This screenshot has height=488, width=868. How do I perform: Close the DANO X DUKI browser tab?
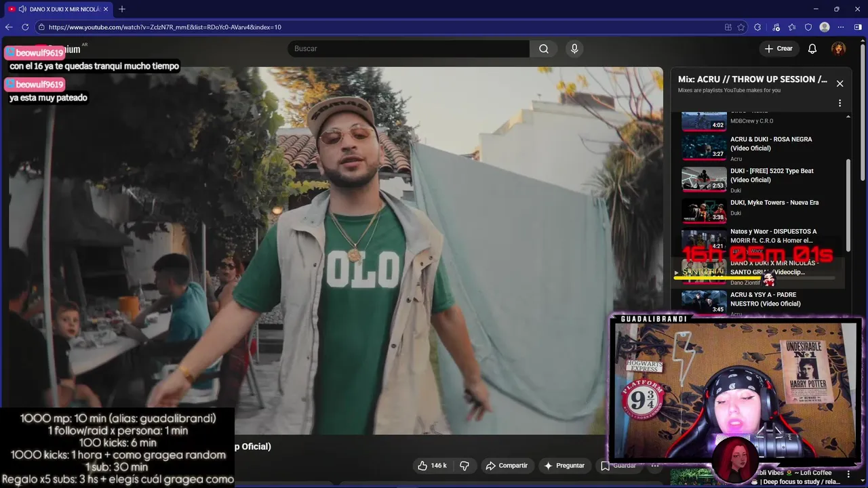pyautogui.click(x=106, y=9)
